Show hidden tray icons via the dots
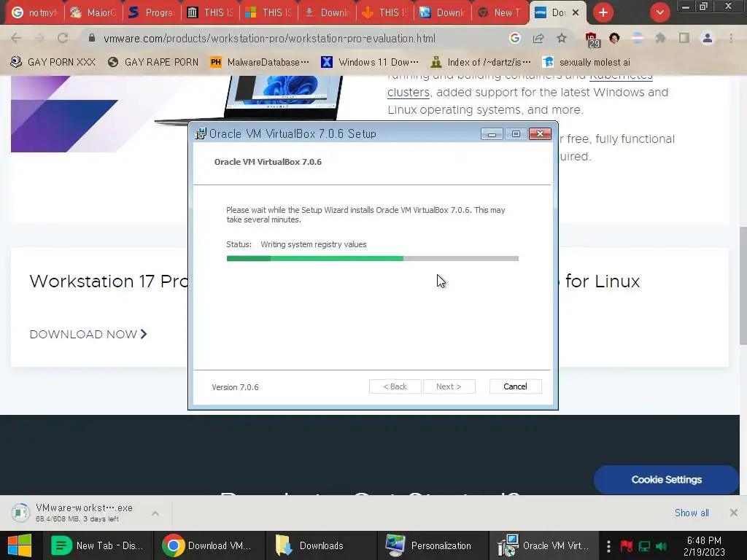 (x=608, y=545)
